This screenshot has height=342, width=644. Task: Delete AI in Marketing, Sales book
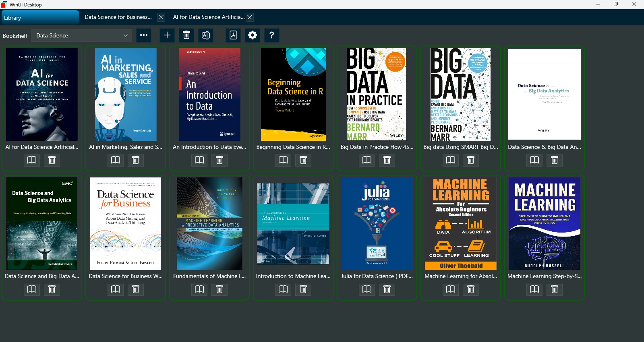pyautogui.click(x=136, y=160)
